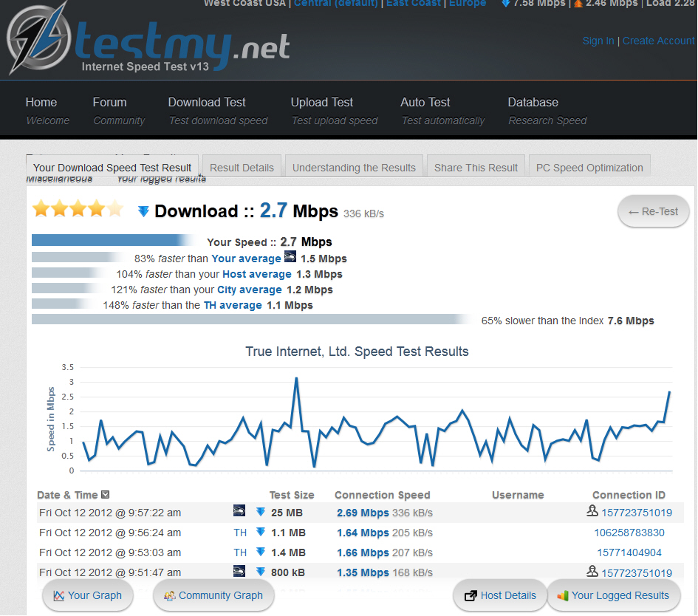Click the Date & Time column header

click(67, 495)
